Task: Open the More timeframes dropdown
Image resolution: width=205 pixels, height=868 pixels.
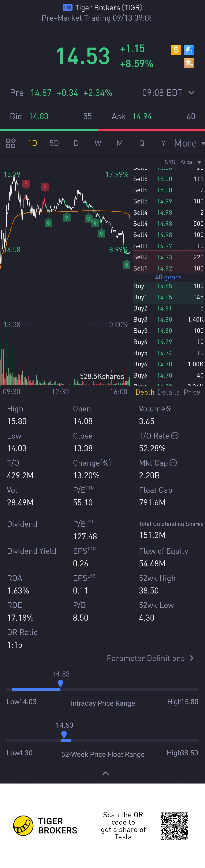Action: pyautogui.click(x=189, y=143)
